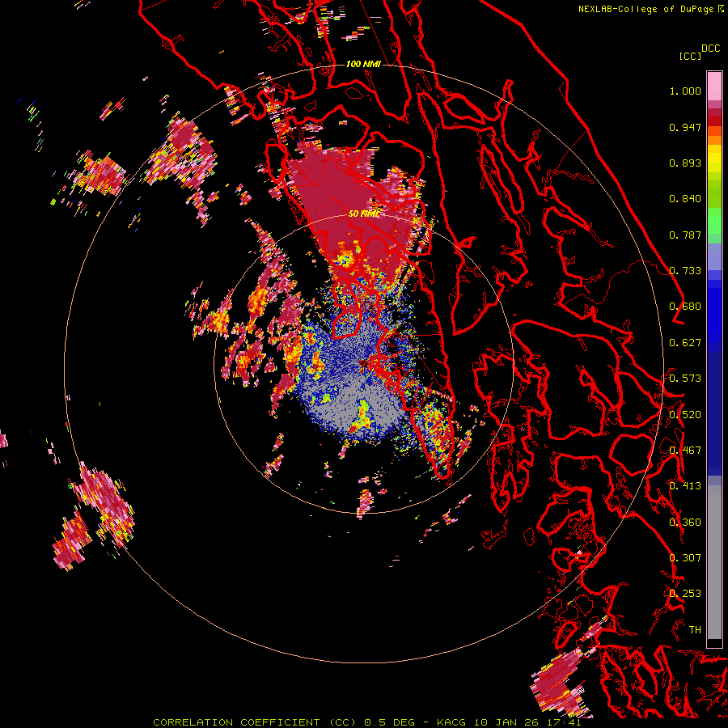This screenshot has width=728, height=728.
Task: Click the 0.733 color scale value
Action: (x=685, y=271)
